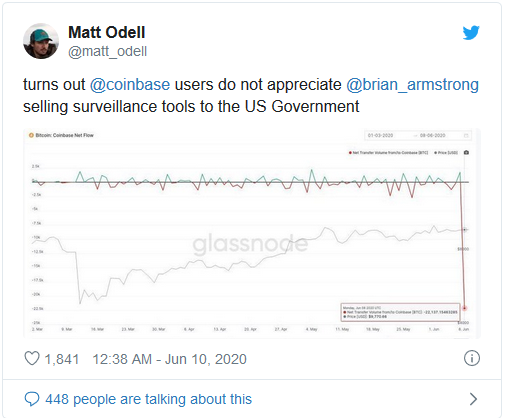This screenshot has width=506, height=418.
Task: Open the tweet info circle icon
Action: [472, 358]
